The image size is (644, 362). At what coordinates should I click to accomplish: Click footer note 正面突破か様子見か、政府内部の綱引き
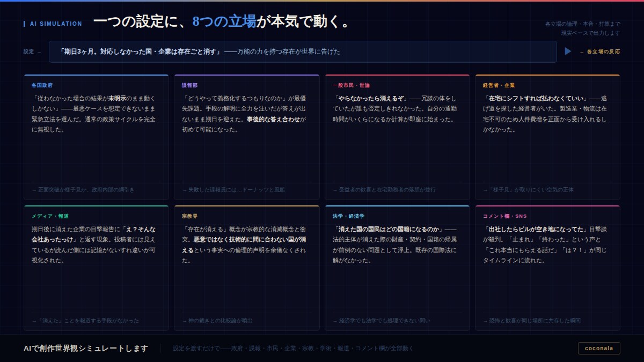[84, 190]
